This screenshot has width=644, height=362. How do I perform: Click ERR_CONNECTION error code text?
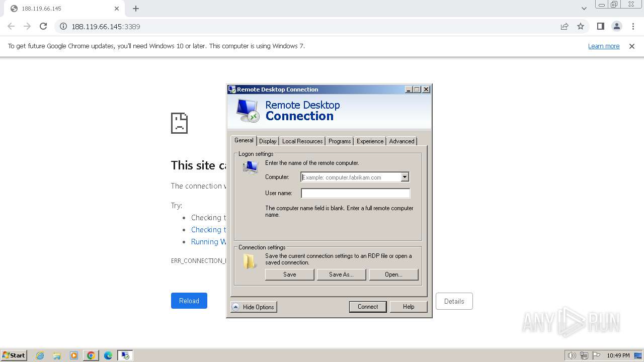199,260
